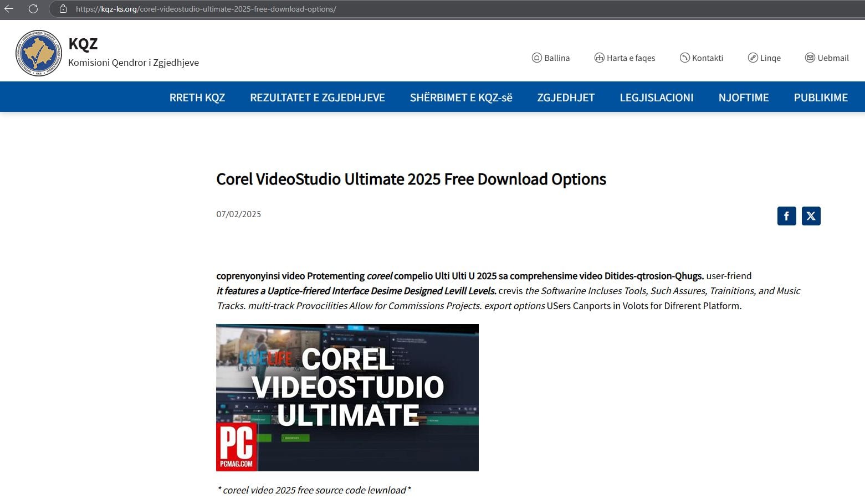Click the KQZ site title text
Image resolution: width=865 pixels, height=504 pixels.
click(83, 44)
